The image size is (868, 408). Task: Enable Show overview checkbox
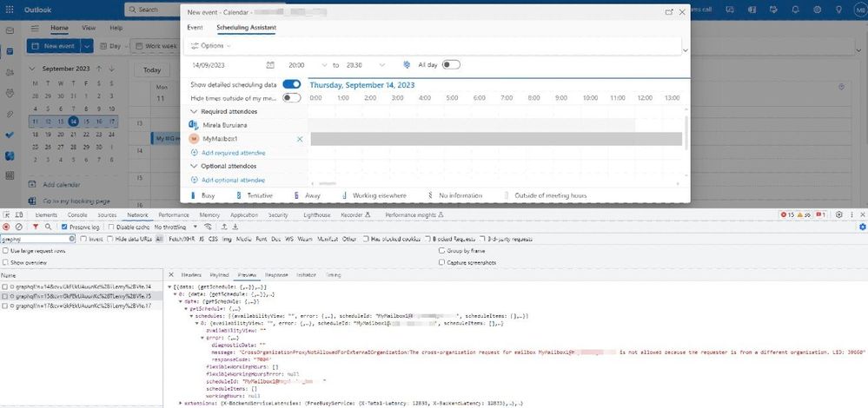(x=5, y=263)
